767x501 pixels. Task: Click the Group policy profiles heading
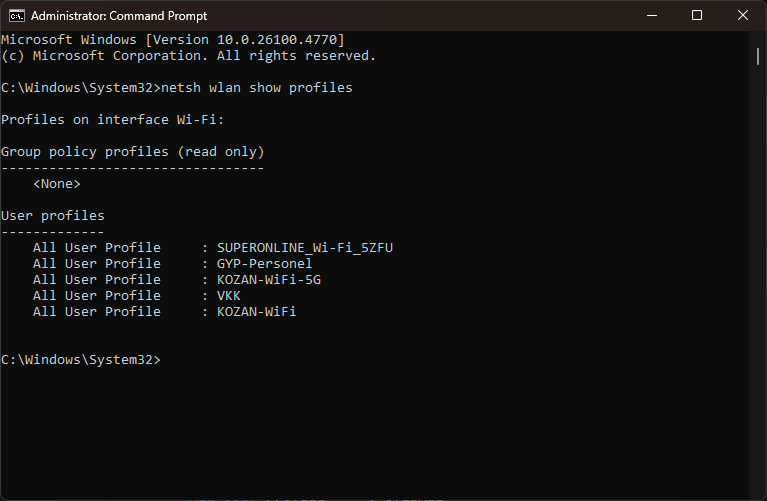(x=132, y=152)
